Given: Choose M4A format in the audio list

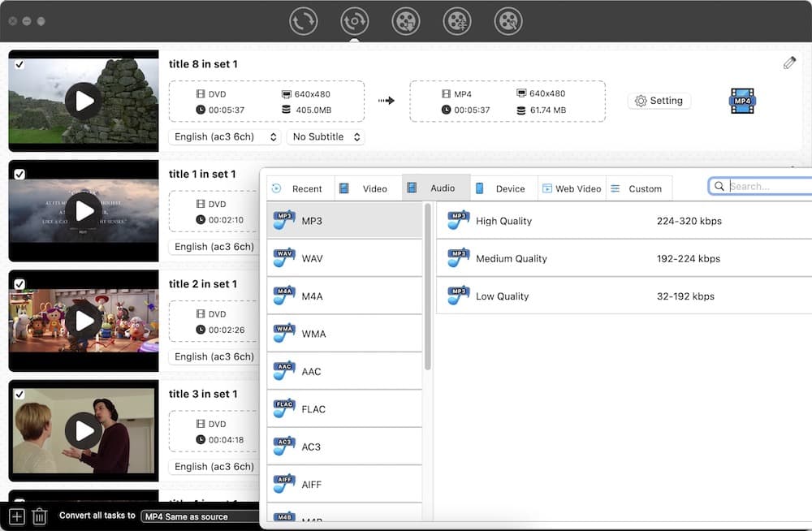Looking at the screenshot, I should [x=345, y=296].
